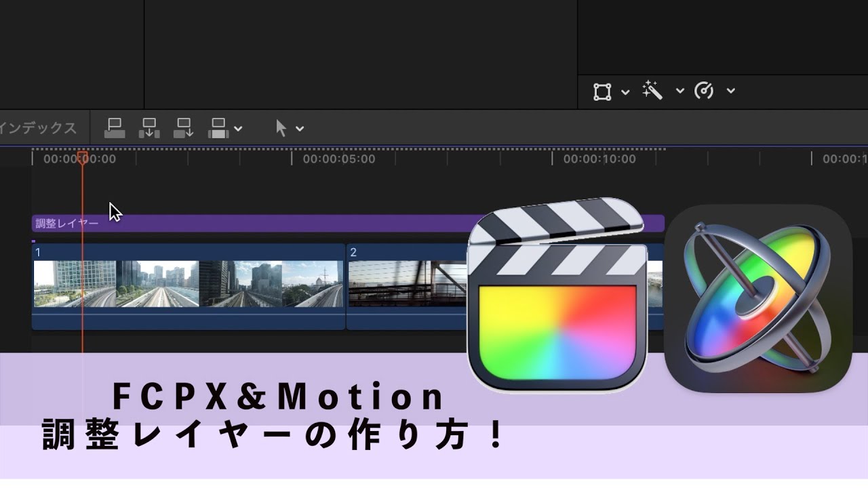Click the Transform tool icon
Screen dimensions: 868x488
coord(602,91)
